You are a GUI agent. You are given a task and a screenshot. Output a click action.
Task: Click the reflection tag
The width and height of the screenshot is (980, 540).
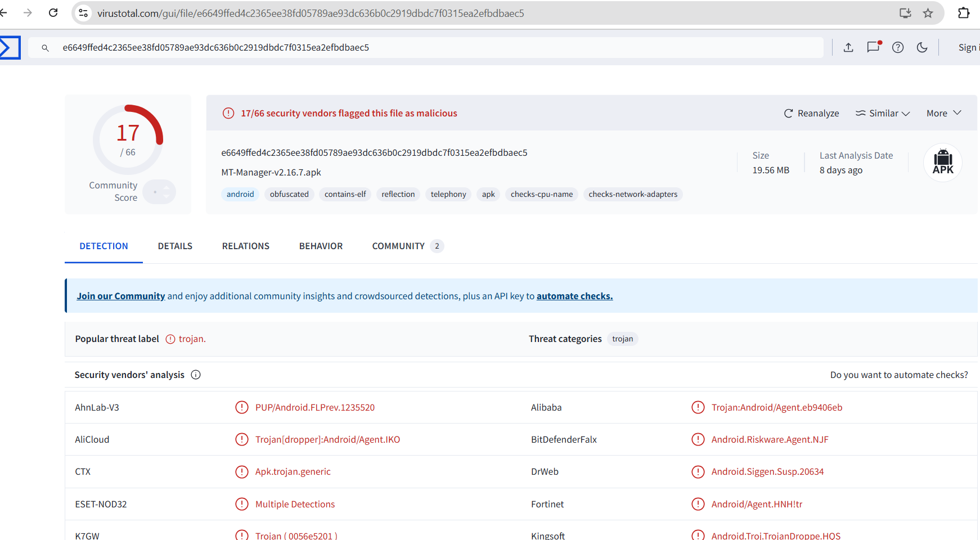[398, 194]
